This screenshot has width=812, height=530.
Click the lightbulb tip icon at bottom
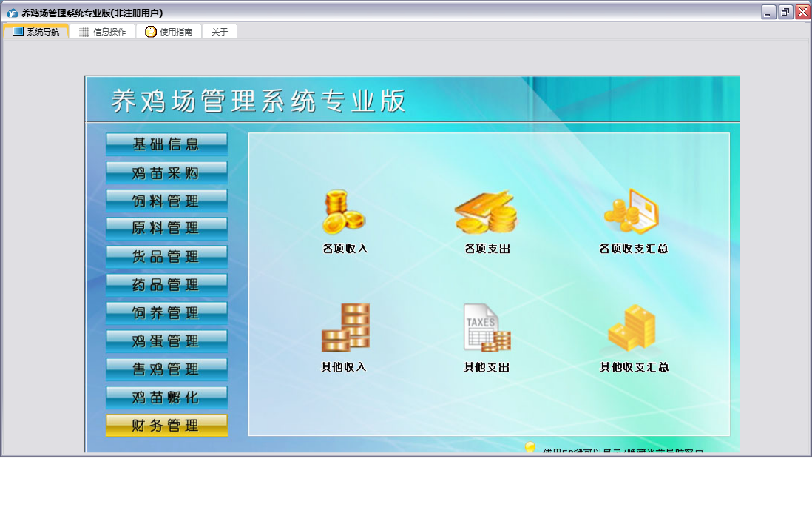(530, 447)
